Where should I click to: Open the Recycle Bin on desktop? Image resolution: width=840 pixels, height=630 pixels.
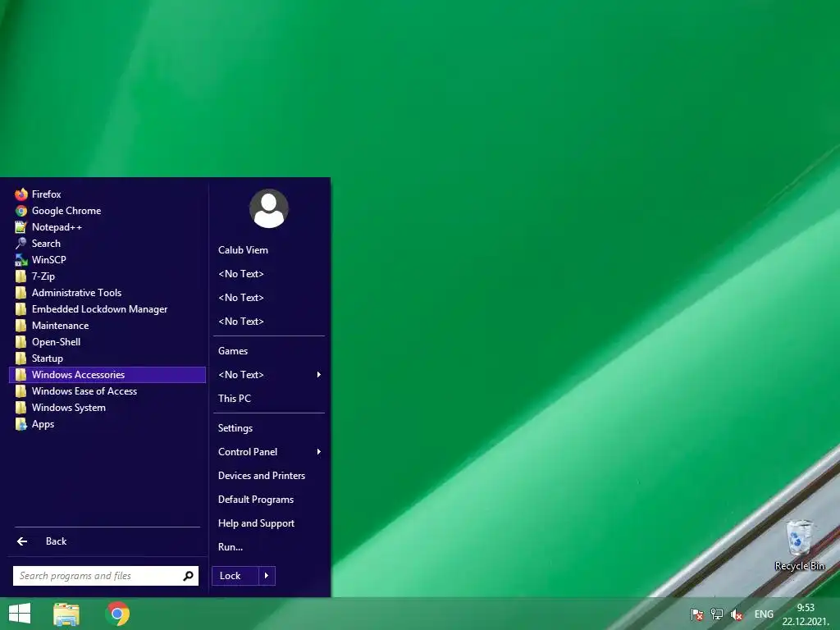click(x=799, y=546)
